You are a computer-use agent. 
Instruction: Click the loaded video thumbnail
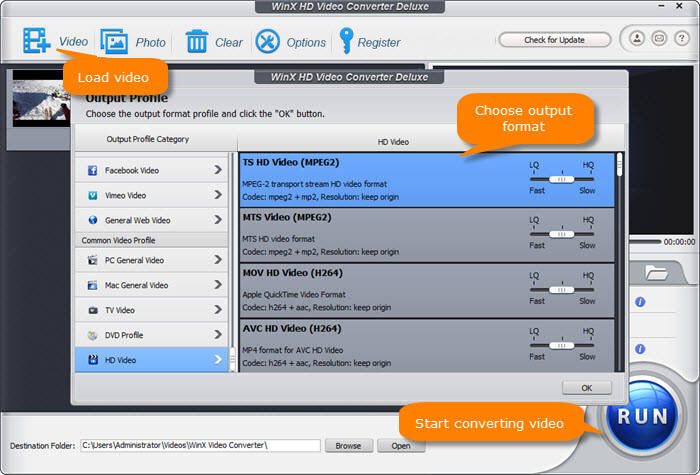click(41, 98)
